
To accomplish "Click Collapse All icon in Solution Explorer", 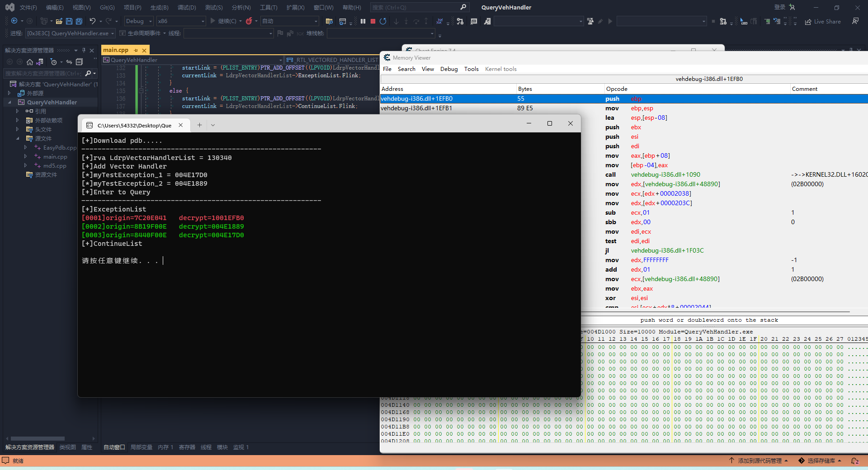I will coord(80,62).
